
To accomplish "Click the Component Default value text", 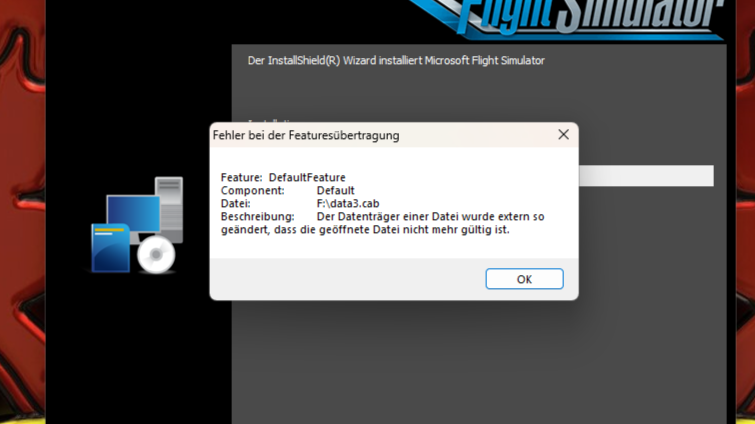I will click(335, 191).
